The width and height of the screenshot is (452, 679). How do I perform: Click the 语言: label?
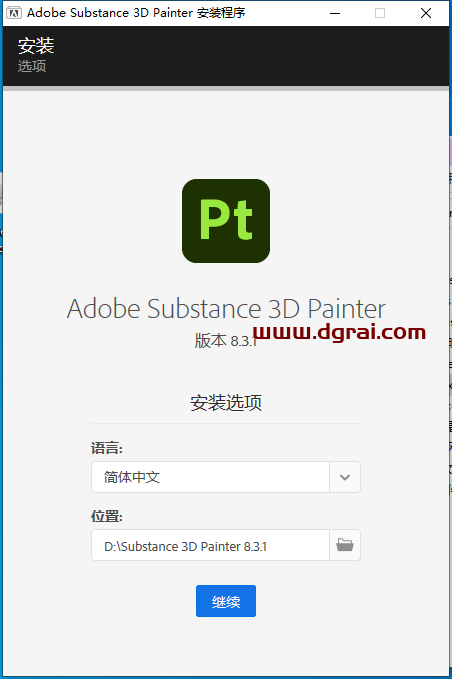point(107,448)
